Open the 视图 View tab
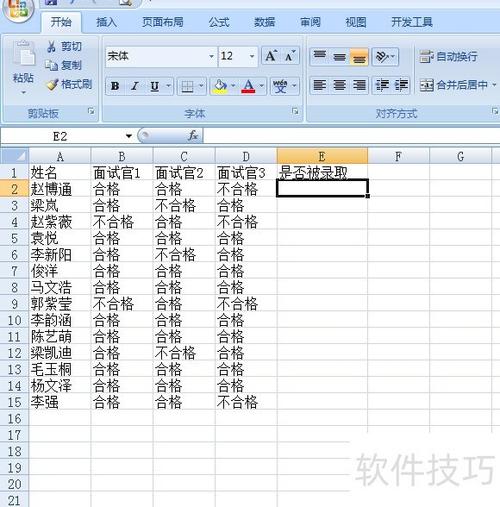The height and width of the screenshot is (507, 500). click(356, 22)
